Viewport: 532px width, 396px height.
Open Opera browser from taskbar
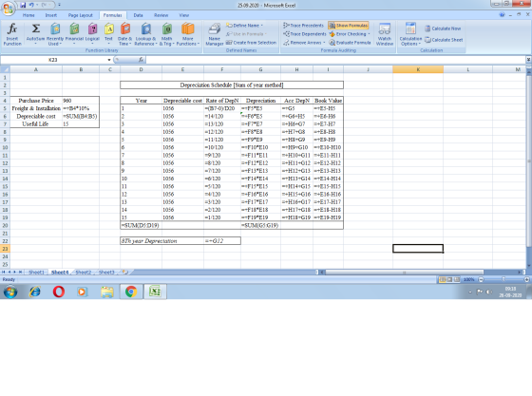pyautogui.click(x=59, y=292)
